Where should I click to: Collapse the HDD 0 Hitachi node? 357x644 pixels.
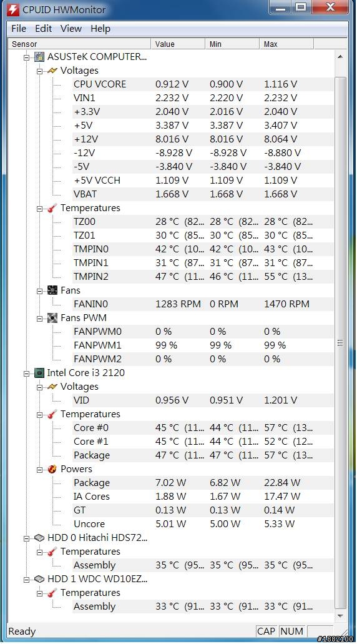(x=27, y=538)
